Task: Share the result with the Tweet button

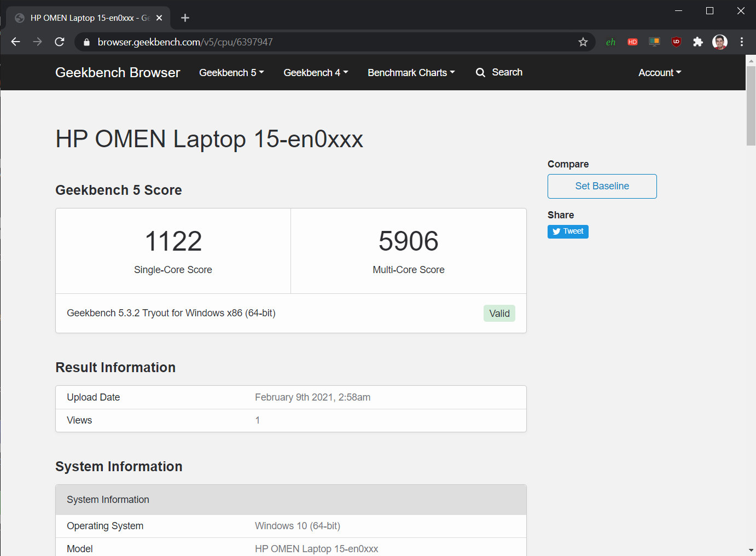Action: [568, 231]
